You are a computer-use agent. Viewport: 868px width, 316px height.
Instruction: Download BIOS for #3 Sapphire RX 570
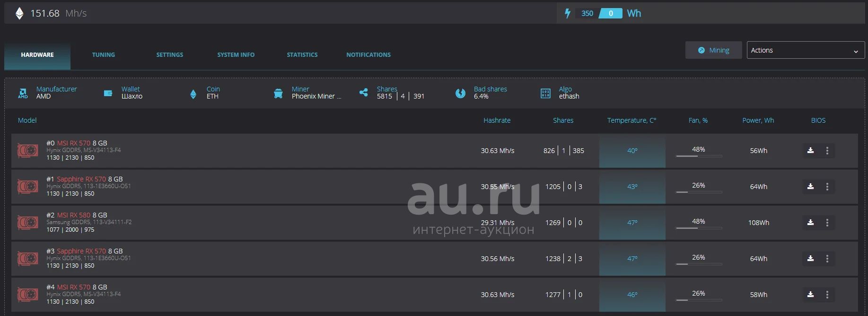tap(810, 259)
